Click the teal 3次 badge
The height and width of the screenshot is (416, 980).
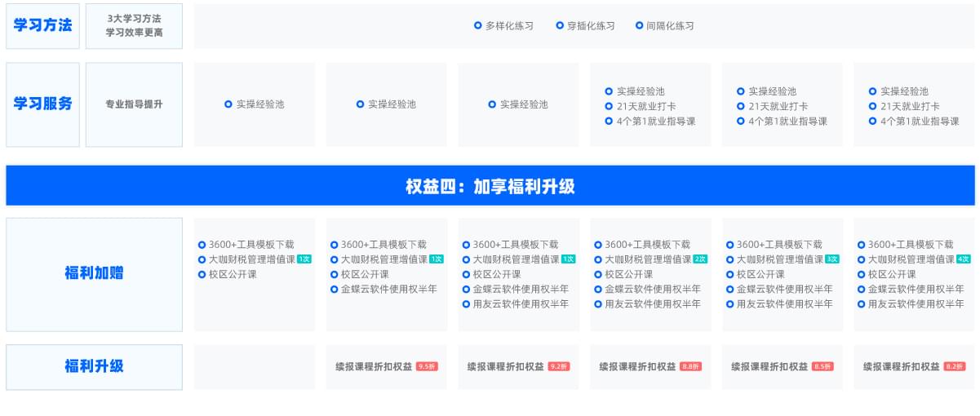(832, 259)
